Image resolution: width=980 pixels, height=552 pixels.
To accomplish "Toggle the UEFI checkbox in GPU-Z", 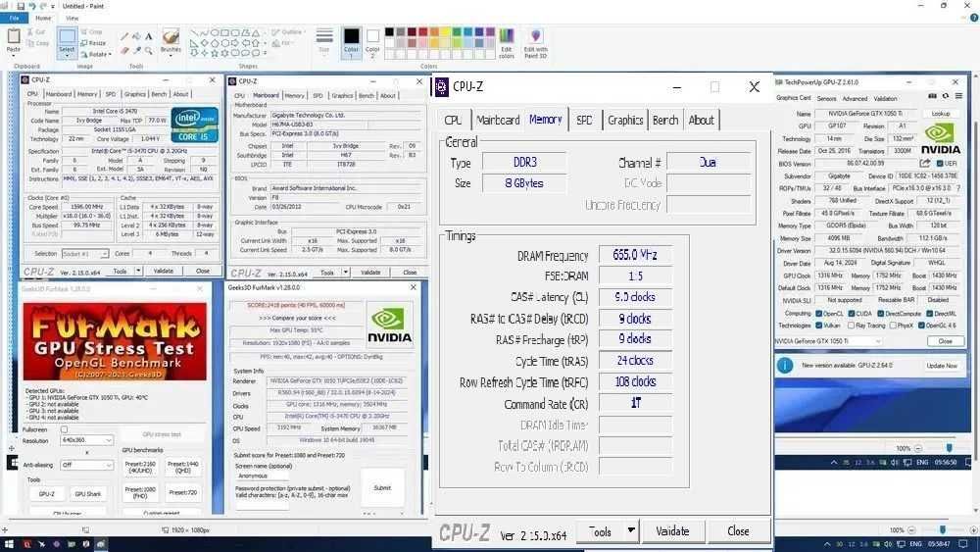I will coord(939,164).
